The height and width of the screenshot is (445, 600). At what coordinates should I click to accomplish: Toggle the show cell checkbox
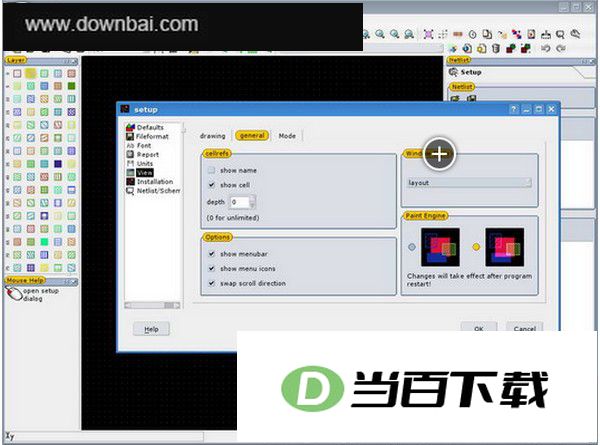[x=211, y=185]
